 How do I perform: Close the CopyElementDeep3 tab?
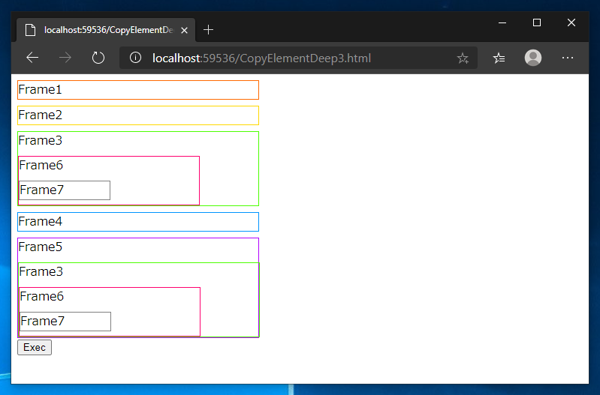click(184, 30)
